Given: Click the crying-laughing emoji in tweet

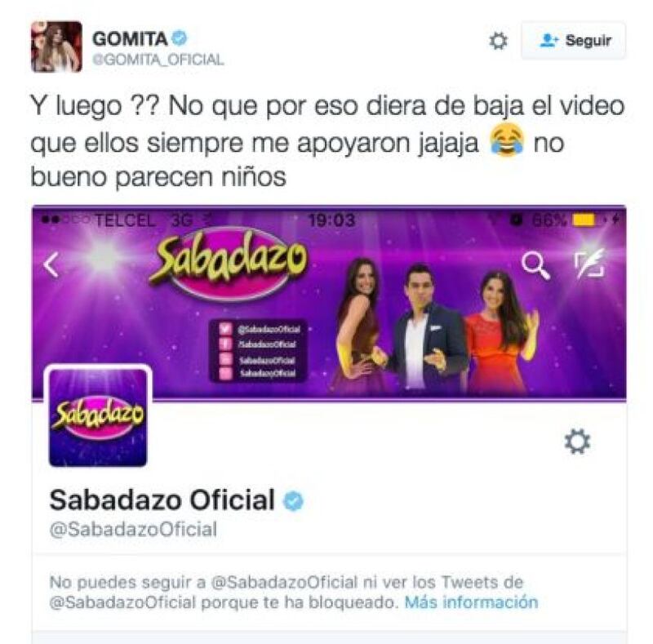Looking at the screenshot, I should click(506, 142).
